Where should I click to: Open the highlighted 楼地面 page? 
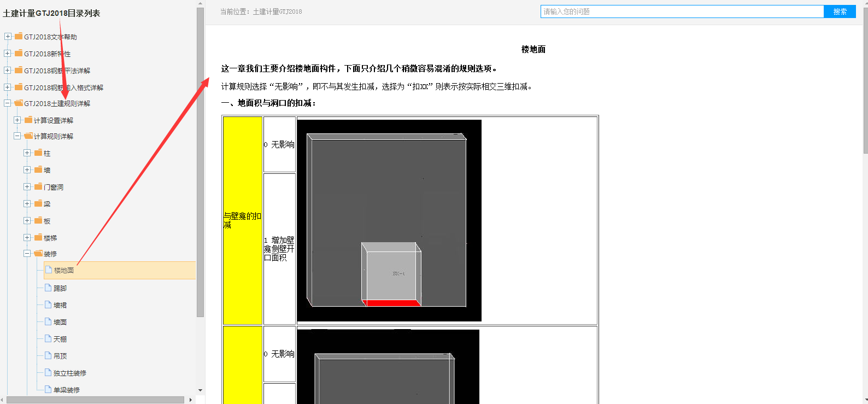click(x=120, y=270)
